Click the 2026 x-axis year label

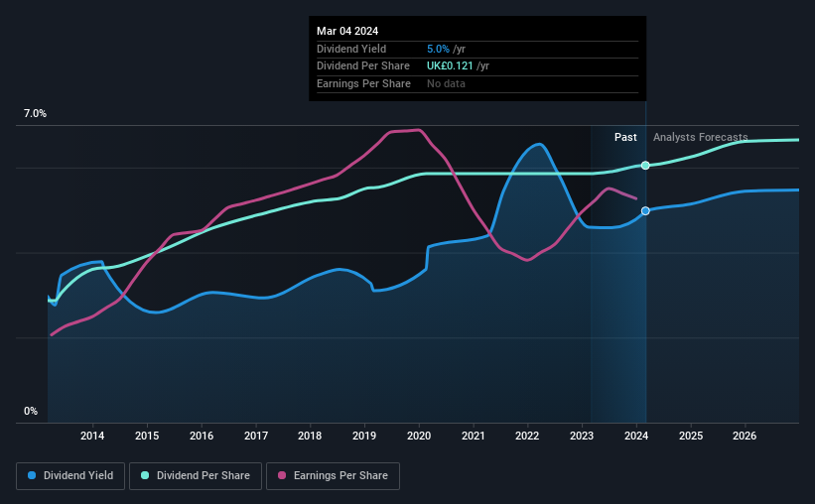(x=745, y=436)
